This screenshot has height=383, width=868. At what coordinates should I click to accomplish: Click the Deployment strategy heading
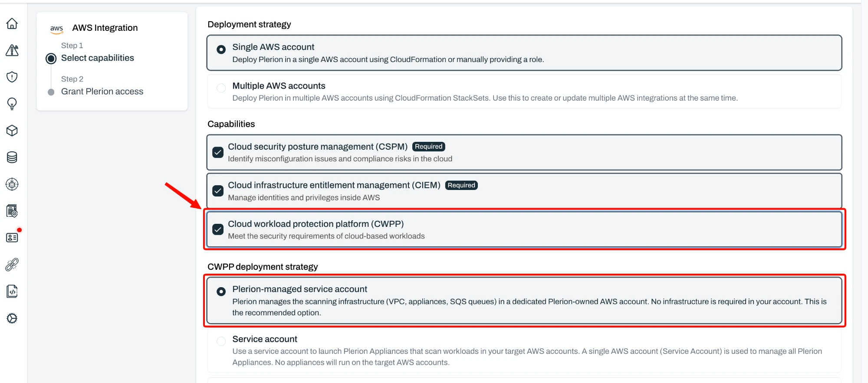(x=249, y=24)
